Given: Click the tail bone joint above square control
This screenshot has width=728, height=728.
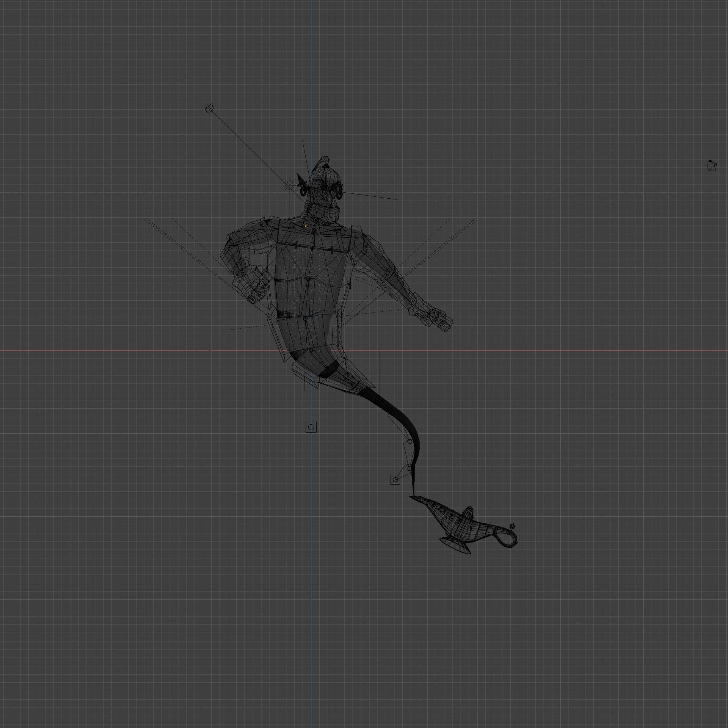Looking at the screenshot, I should 409,469.
